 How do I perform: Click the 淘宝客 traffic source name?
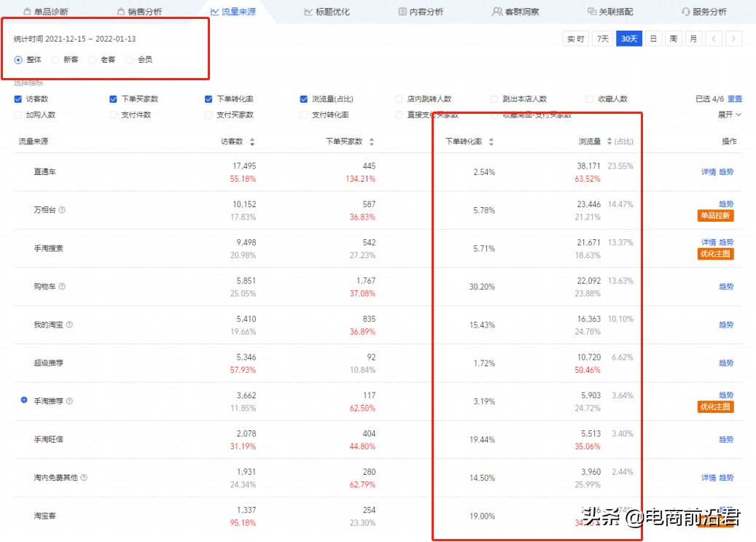click(45, 516)
